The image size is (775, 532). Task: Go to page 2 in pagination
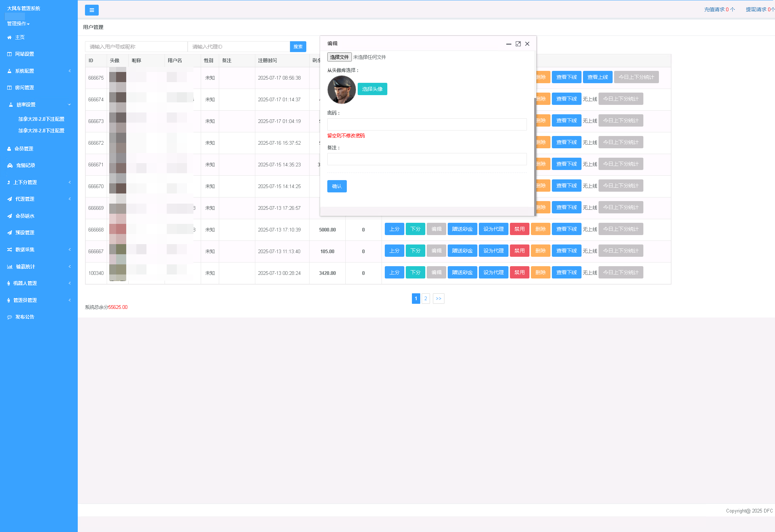(x=426, y=298)
